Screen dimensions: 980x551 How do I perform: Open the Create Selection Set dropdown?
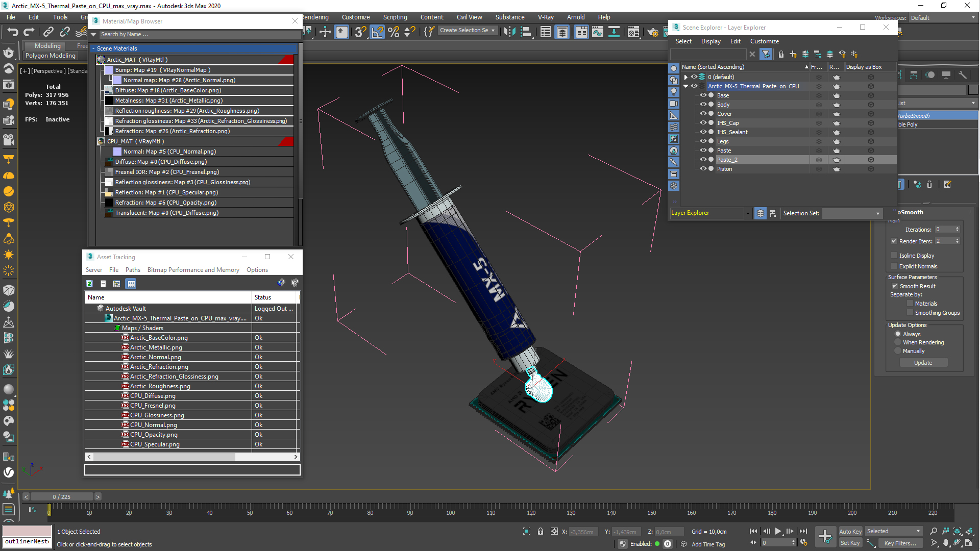(x=493, y=31)
